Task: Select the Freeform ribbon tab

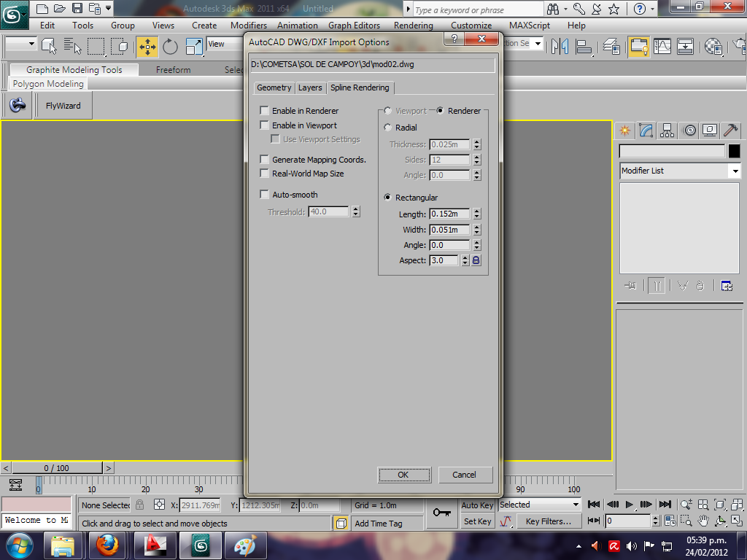Action: [173, 69]
